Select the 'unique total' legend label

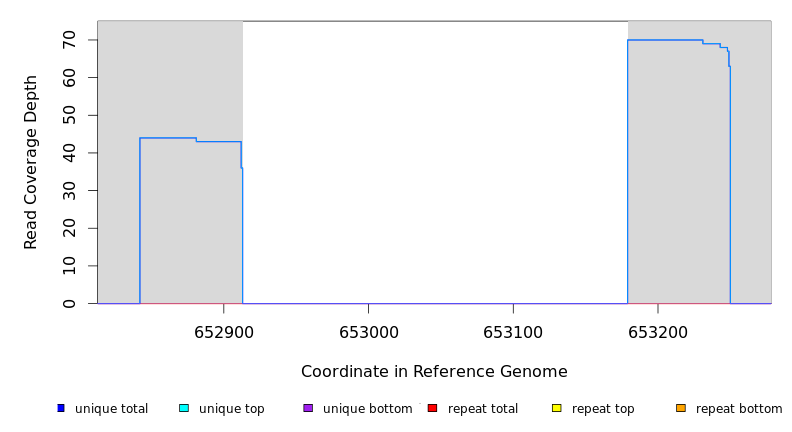tap(111, 409)
